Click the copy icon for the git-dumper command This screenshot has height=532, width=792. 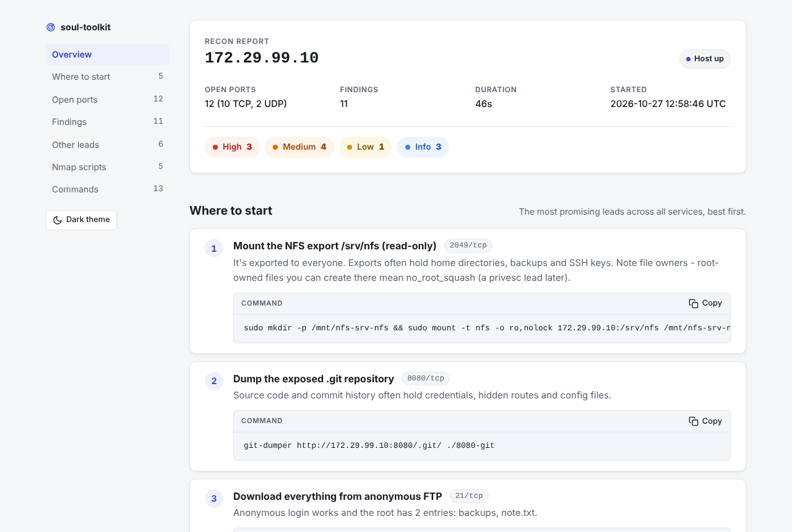[694, 421]
